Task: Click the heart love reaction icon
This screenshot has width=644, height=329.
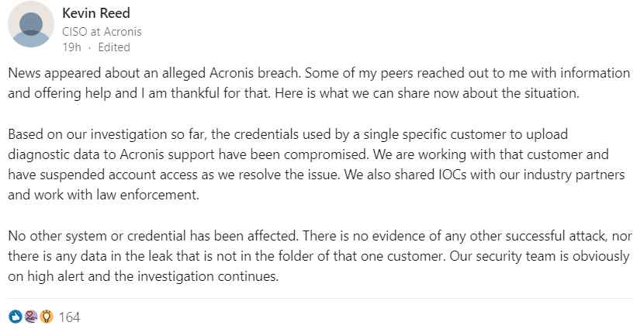Action: click(x=31, y=317)
